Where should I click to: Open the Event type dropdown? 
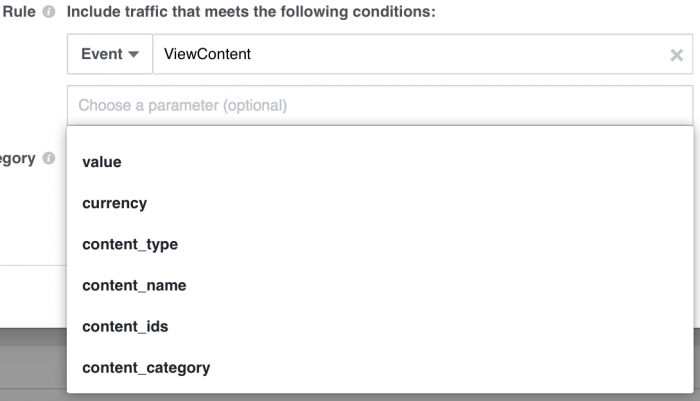(109, 54)
